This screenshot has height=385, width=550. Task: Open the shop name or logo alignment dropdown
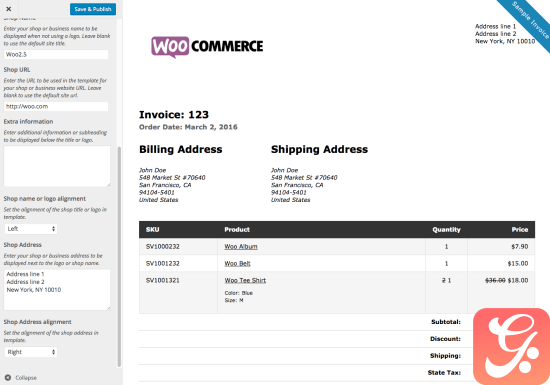pyautogui.click(x=31, y=229)
